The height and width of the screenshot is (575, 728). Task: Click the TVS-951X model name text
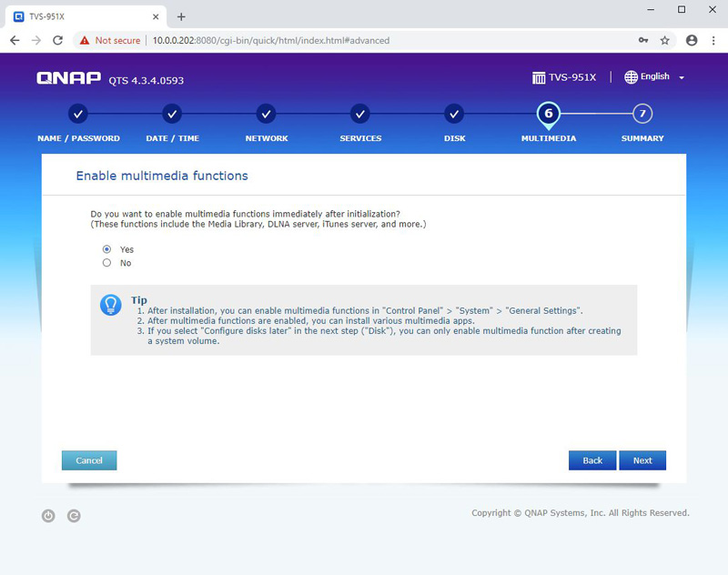pos(572,77)
